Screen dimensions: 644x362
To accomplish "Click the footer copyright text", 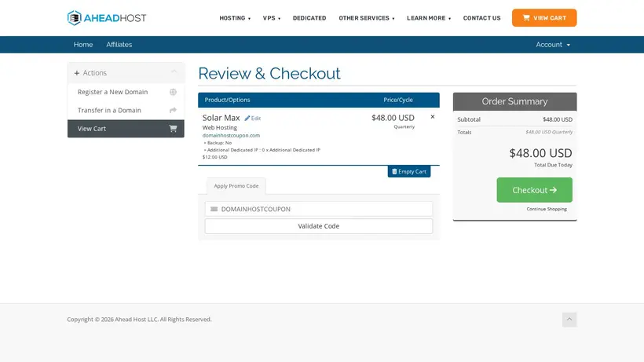I will coord(139,320).
